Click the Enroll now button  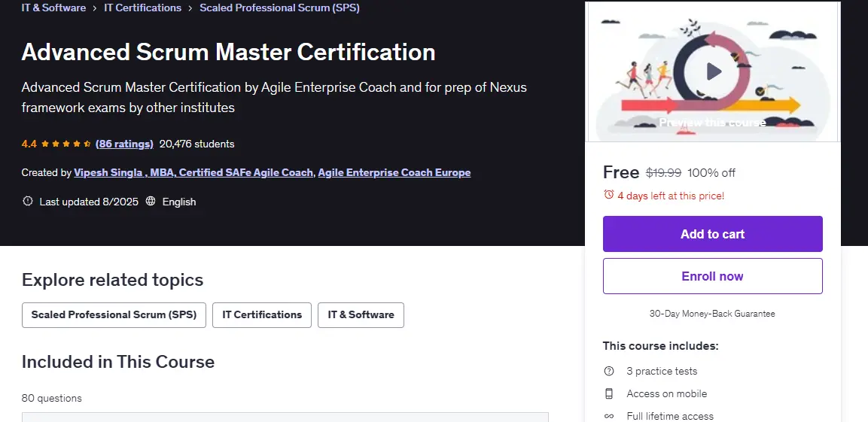(x=712, y=276)
